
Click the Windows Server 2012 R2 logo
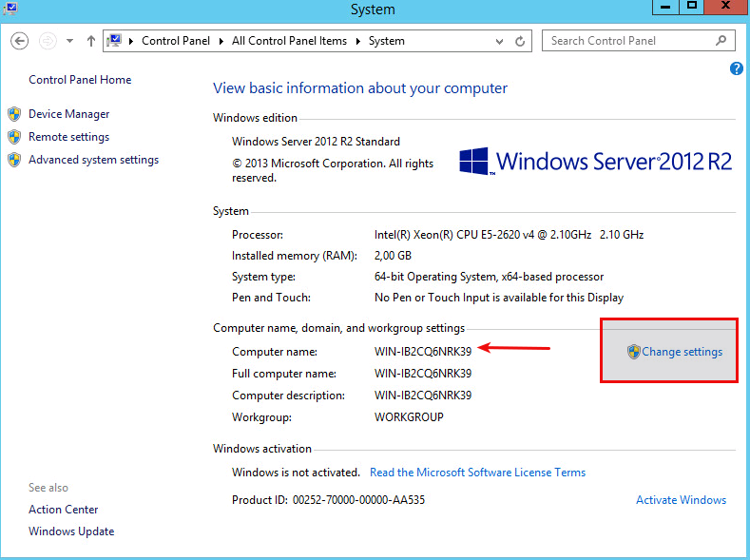(x=595, y=162)
